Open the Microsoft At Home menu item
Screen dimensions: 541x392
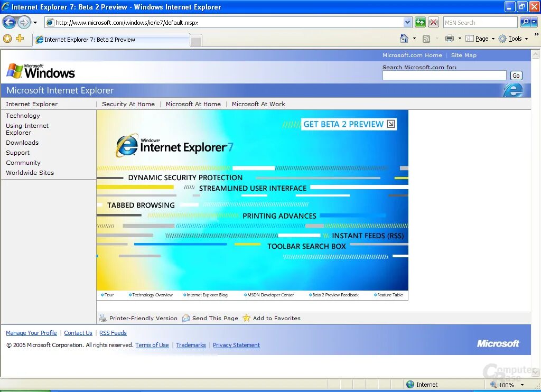click(193, 104)
